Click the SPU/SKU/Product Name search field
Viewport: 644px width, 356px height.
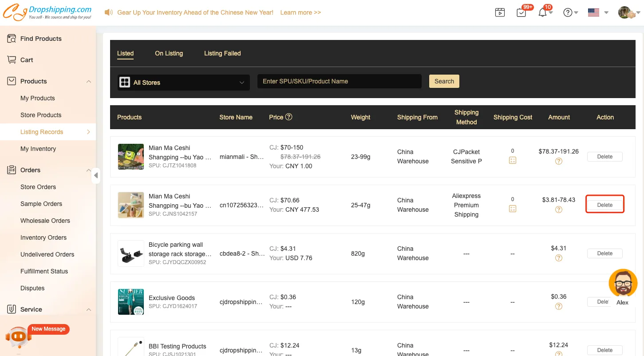coord(339,81)
